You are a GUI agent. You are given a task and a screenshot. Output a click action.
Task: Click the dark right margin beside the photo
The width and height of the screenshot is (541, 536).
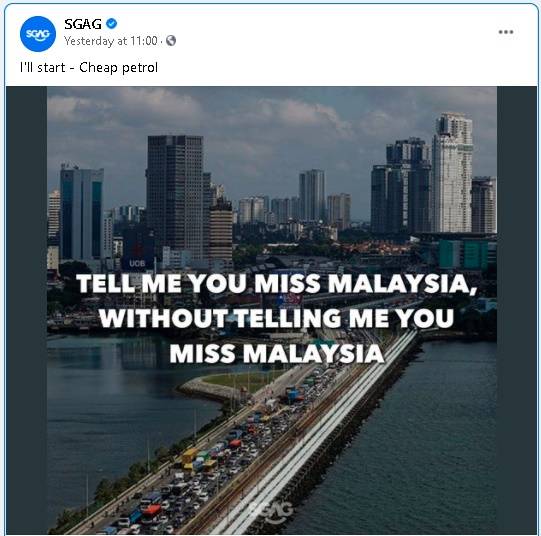pos(517,310)
